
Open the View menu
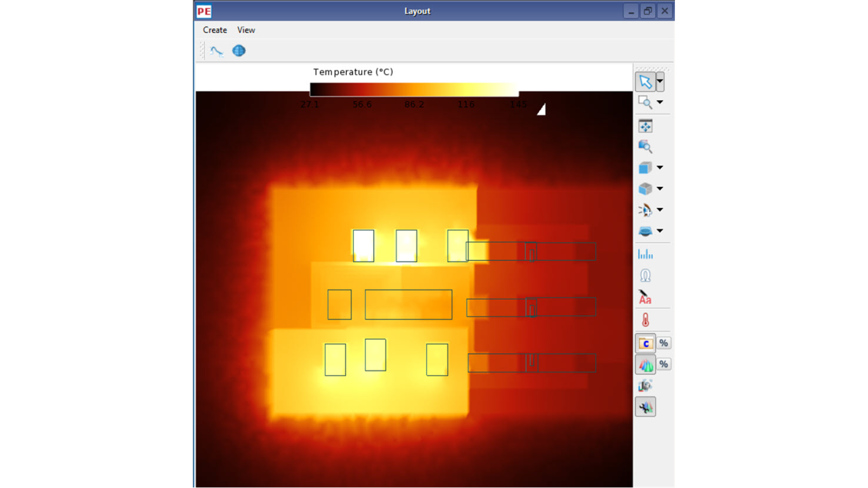coord(246,30)
